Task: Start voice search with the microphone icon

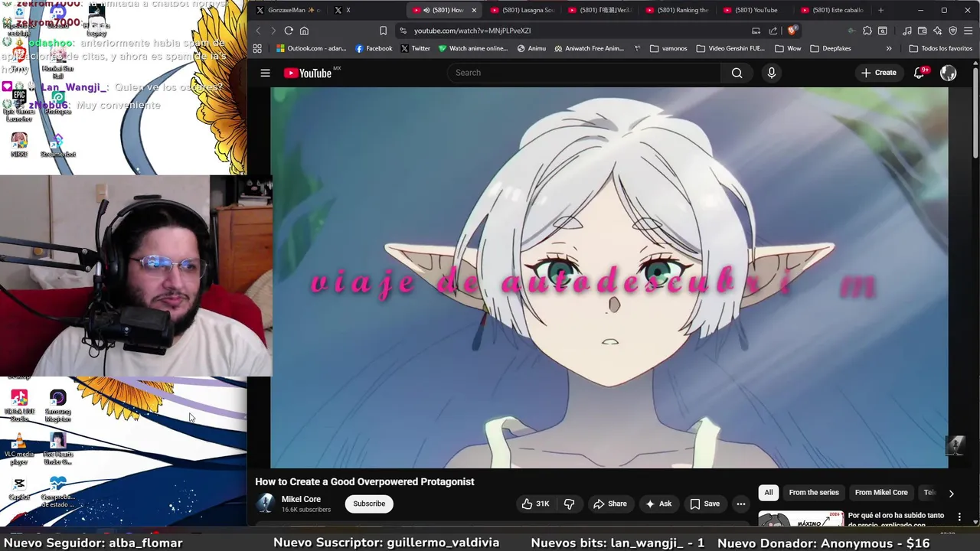Action: (771, 73)
